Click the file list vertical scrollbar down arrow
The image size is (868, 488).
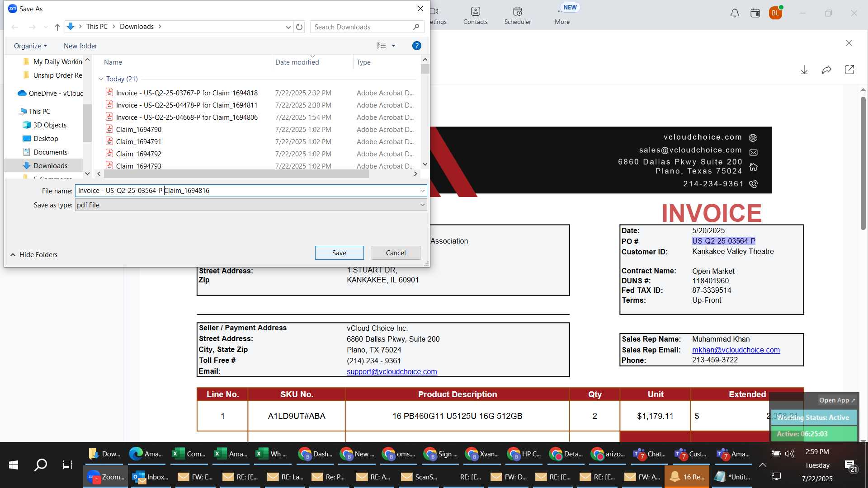[x=425, y=164]
